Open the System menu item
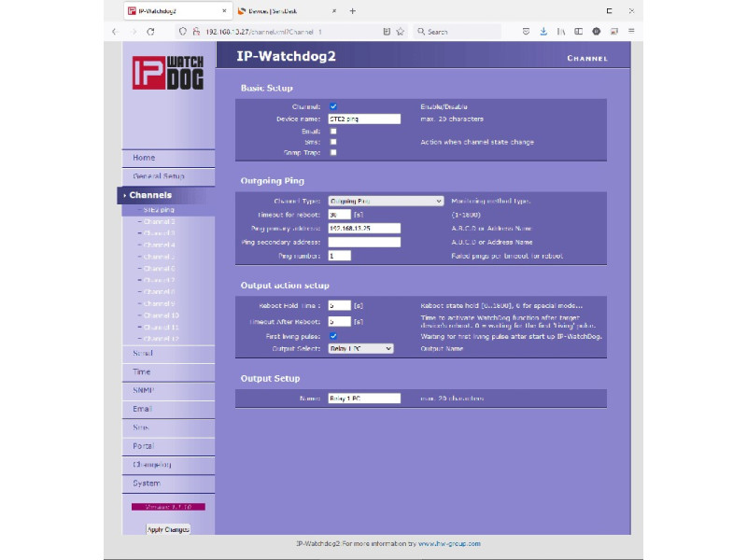This screenshot has width=747, height=560. click(x=169, y=483)
